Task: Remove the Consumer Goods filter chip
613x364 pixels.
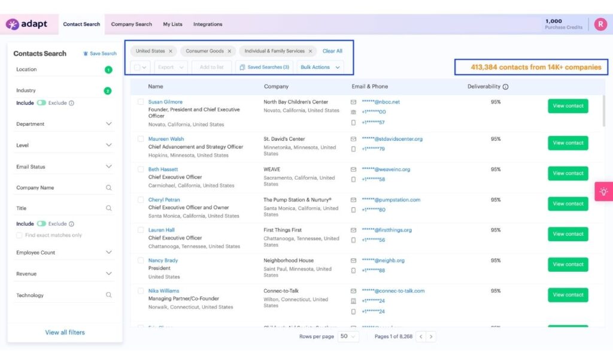Action: (x=229, y=51)
